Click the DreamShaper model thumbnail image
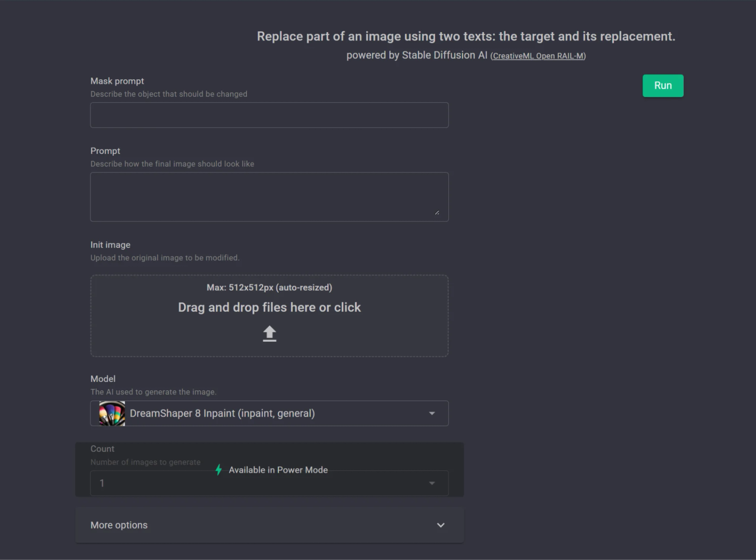This screenshot has width=756, height=560. click(112, 414)
